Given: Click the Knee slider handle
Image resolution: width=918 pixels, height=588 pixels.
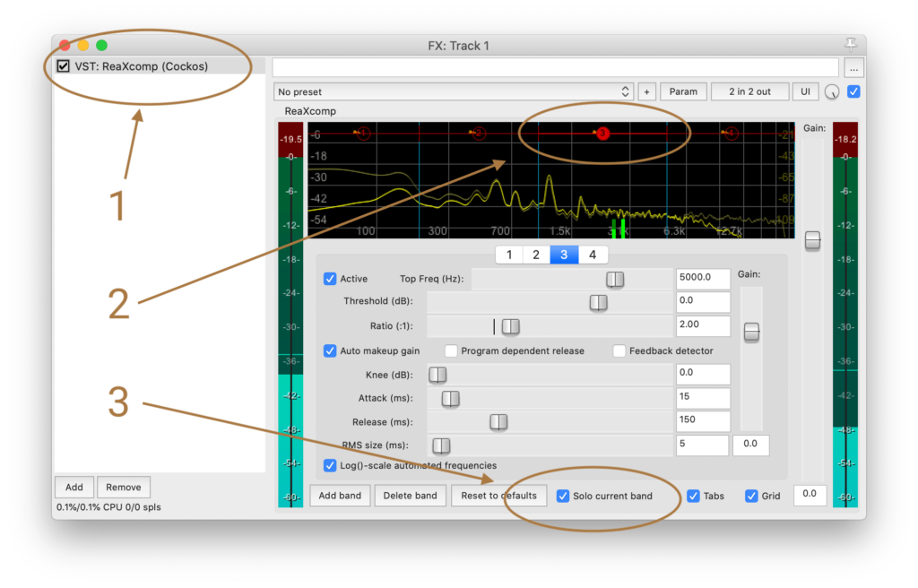Looking at the screenshot, I should (437, 375).
